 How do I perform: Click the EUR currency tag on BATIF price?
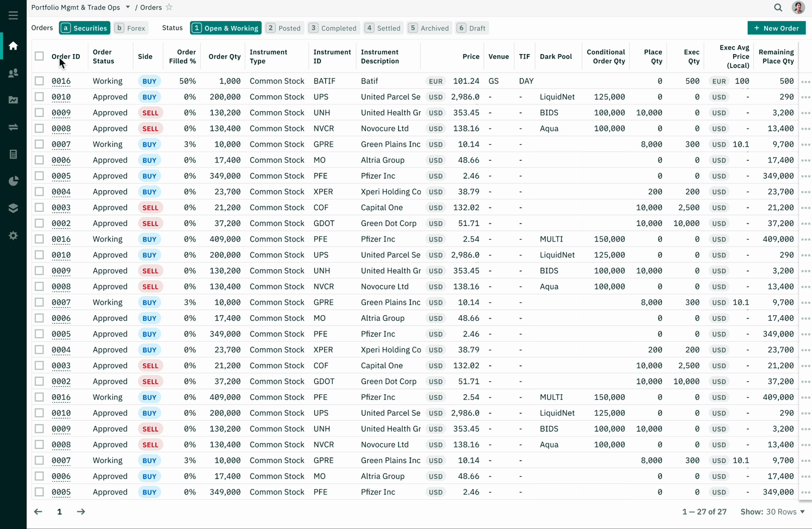(435, 81)
